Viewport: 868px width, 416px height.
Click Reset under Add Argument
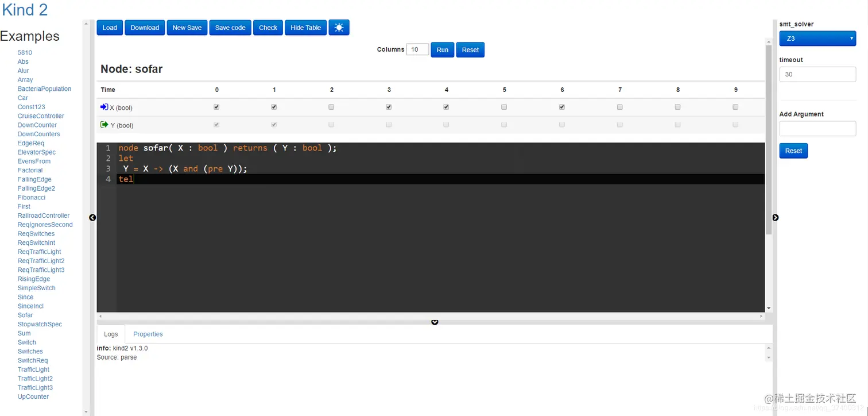tap(793, 151)
